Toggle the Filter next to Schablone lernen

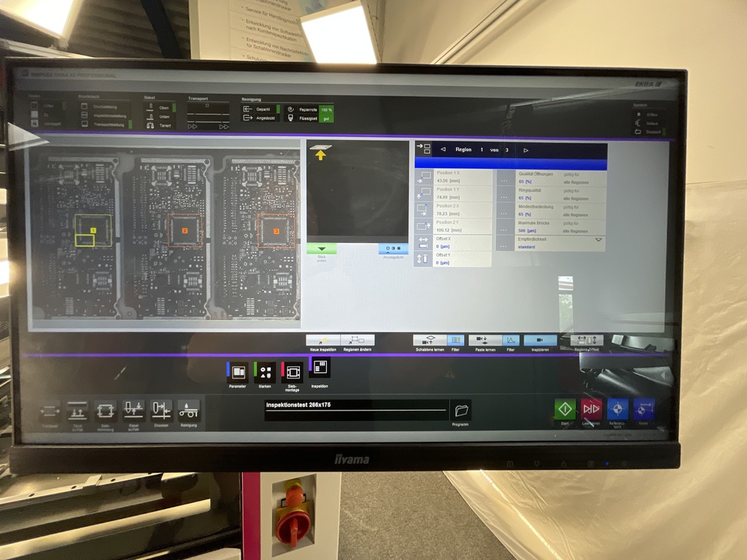pyautogui.click(x=456, y=340)
